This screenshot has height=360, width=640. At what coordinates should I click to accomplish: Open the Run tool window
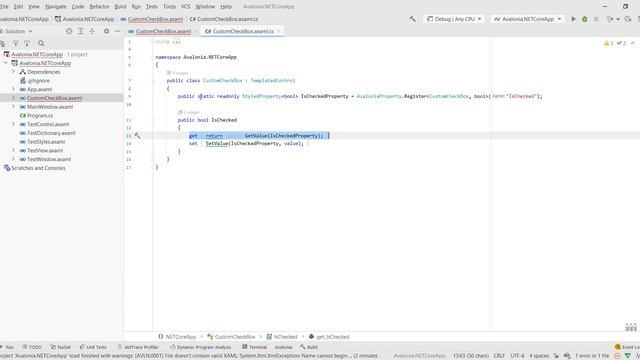tap(7, 347)
